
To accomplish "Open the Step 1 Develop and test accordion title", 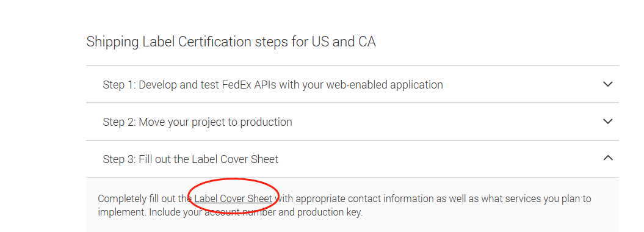I will tap(273, 85).
